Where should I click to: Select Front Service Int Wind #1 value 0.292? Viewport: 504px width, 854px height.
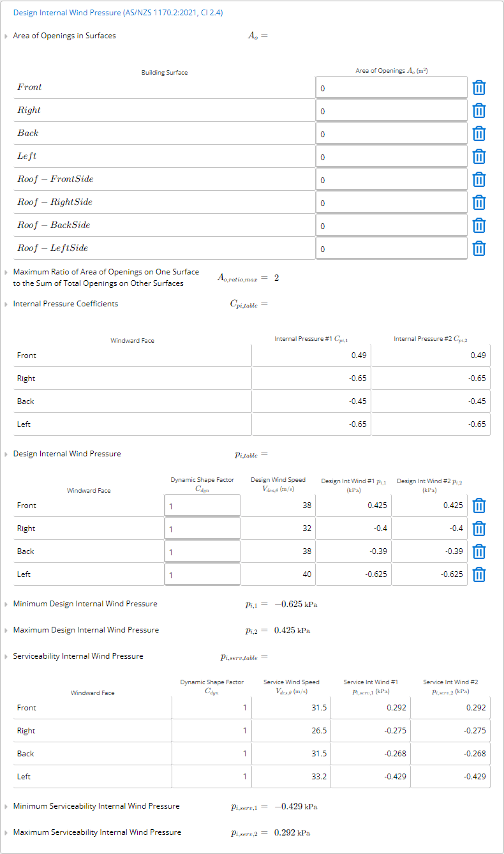pyautogui.click(x=371, y=708)
